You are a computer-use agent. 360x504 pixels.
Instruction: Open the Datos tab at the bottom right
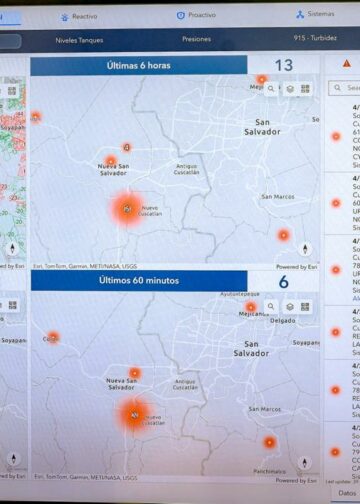click(347, 493)
